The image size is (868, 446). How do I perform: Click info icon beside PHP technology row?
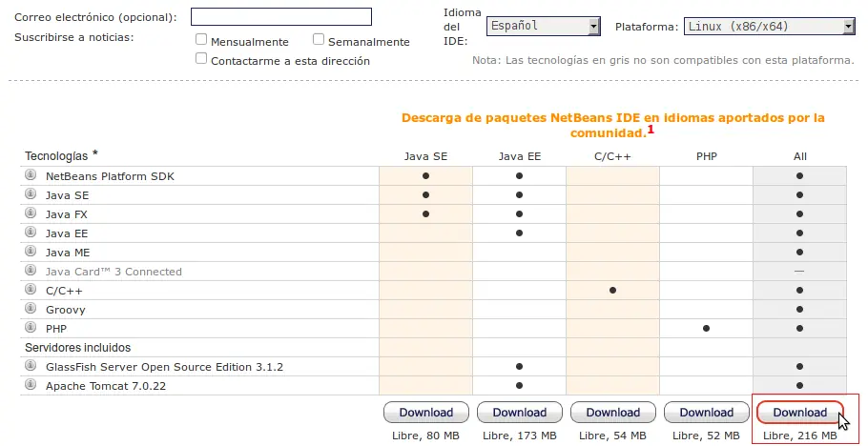pos(31,328)
